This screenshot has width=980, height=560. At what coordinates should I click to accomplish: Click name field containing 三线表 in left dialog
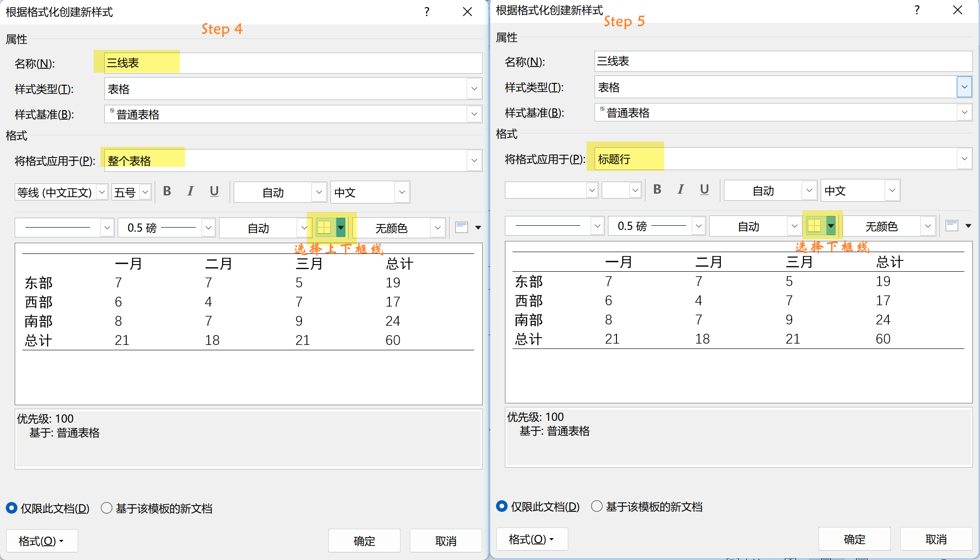[x=293, y=63]
